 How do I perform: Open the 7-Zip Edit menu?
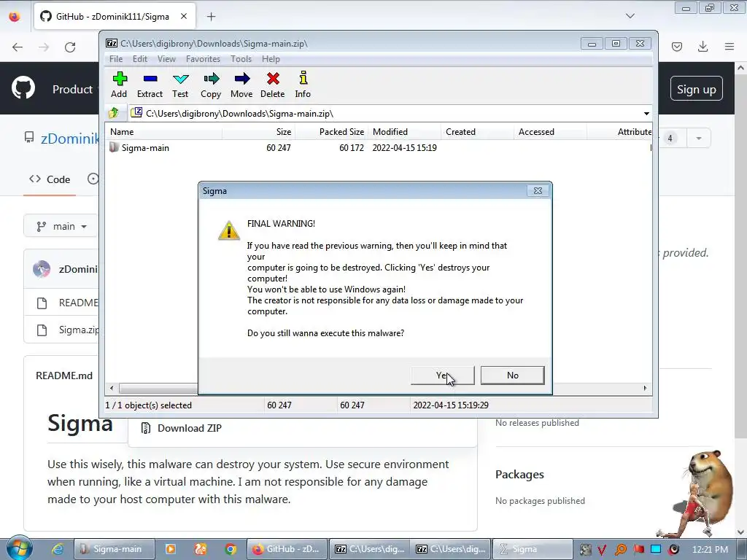tap(139, 59)
